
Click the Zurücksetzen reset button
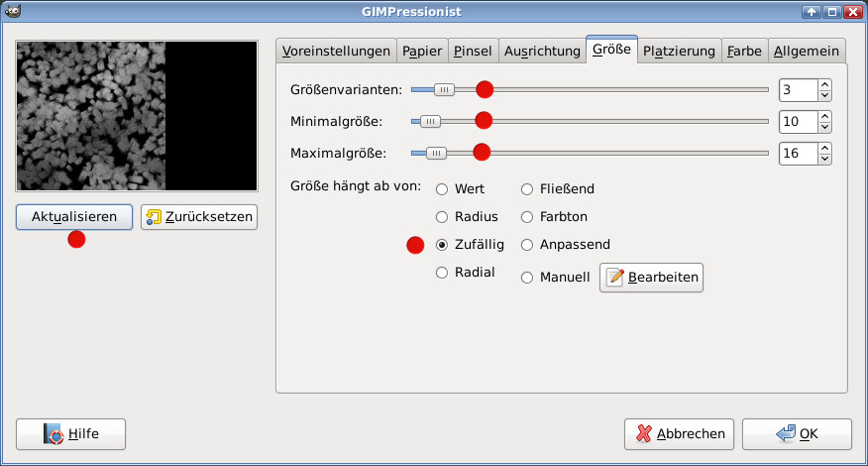pyautogui.click(x=199, y=217)
